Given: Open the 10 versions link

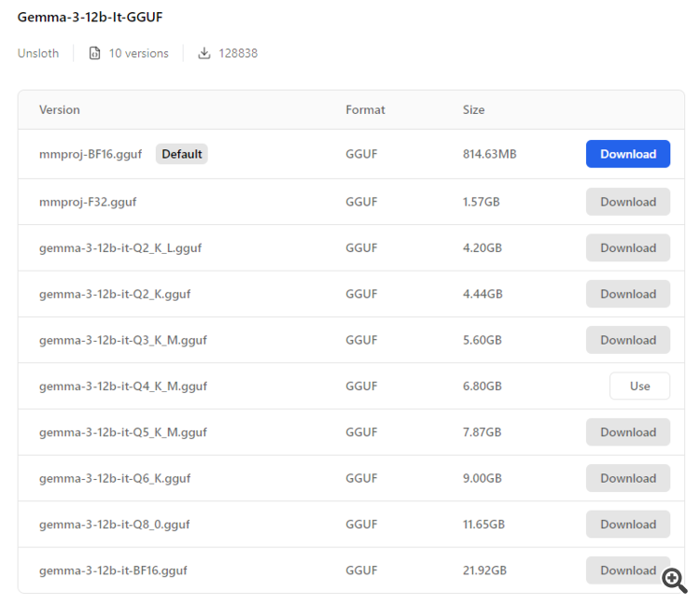Looking at the screenshot, I should point(138,53).
